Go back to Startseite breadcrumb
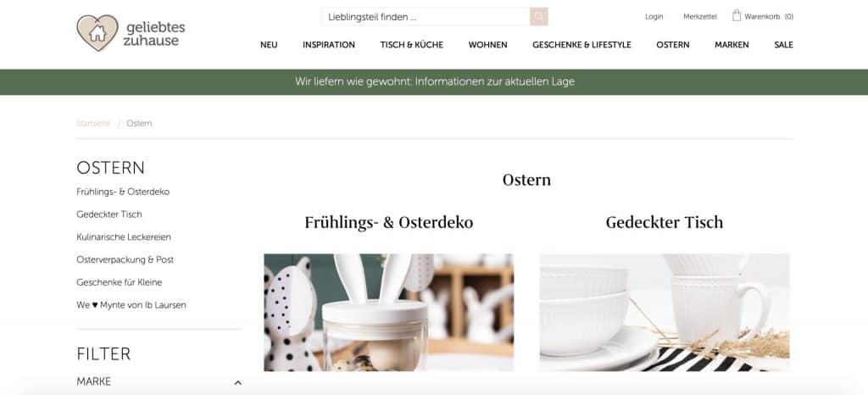This screenshot has height=395, width=868. tap(93, 124)
